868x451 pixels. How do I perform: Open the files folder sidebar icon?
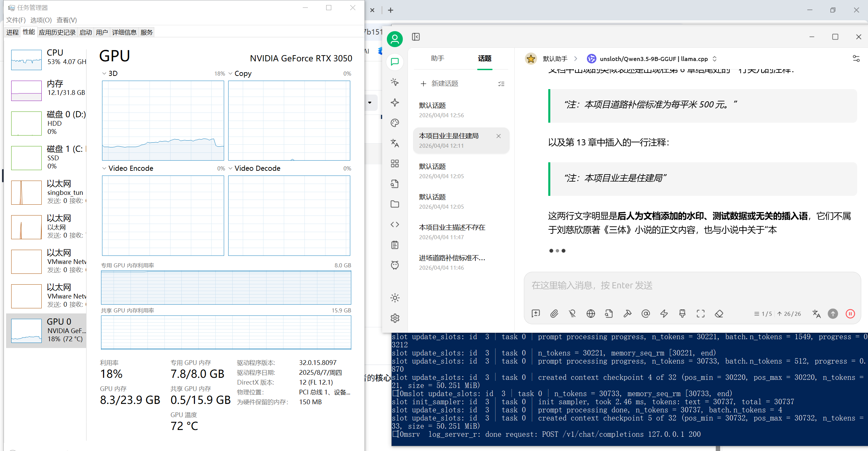[395, 204]
